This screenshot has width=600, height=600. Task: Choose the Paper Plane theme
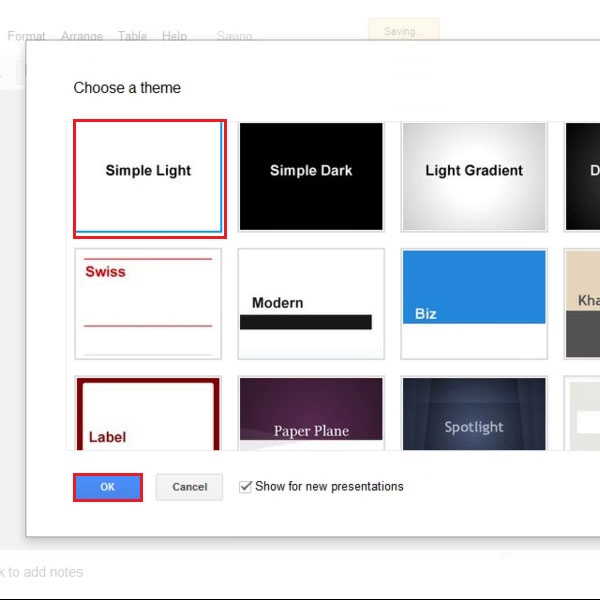[x=311, y=413]
